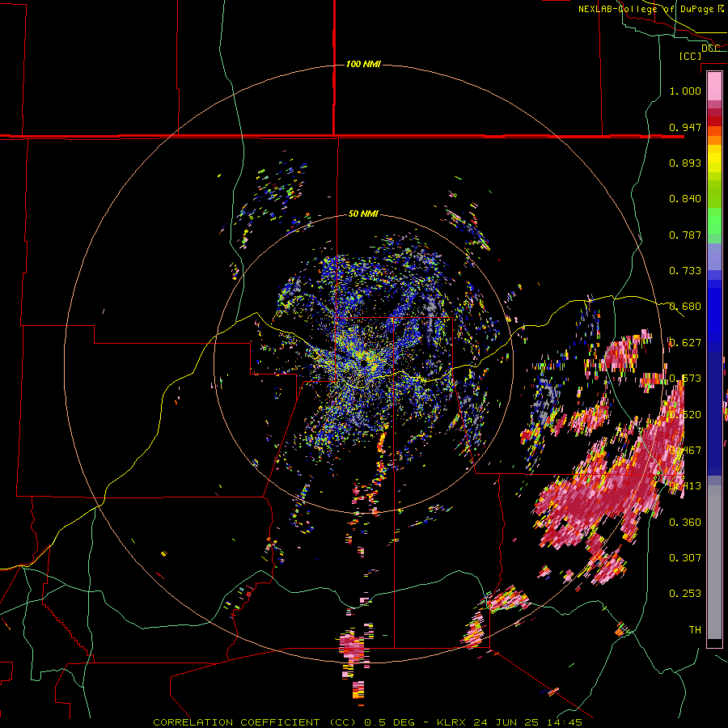Click the KLRX station identifier in caption
Image resolution: width=728 pixels, height=728 pixels.
[453, 722]
